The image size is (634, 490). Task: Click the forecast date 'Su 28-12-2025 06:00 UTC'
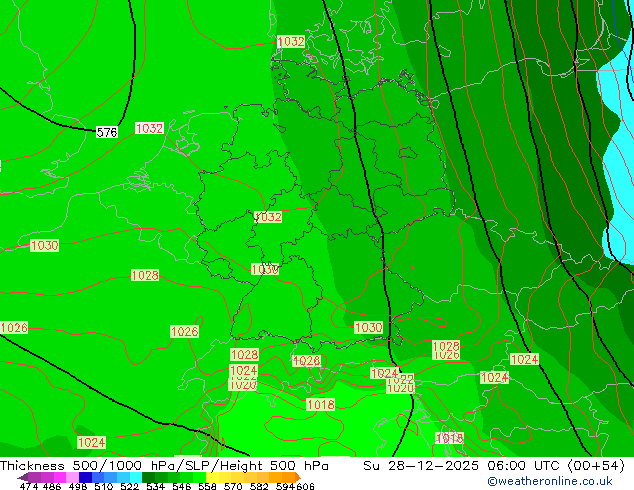pos(463,466)
